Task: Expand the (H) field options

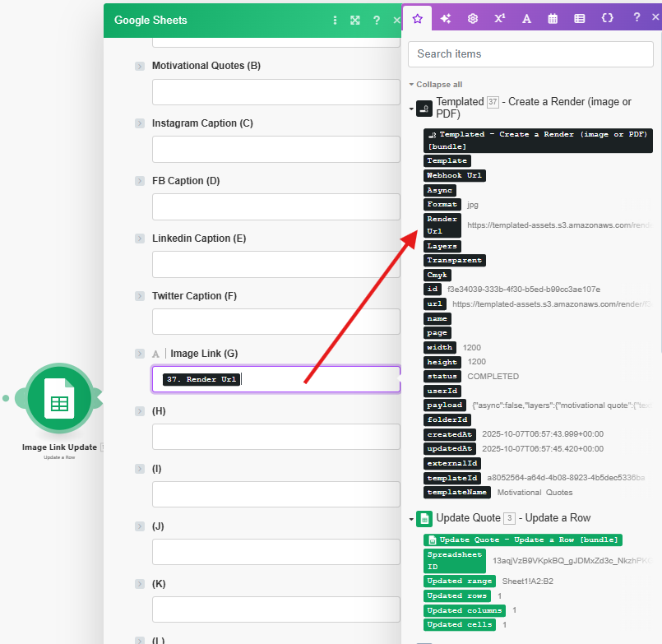Action: tap(139, 411)
